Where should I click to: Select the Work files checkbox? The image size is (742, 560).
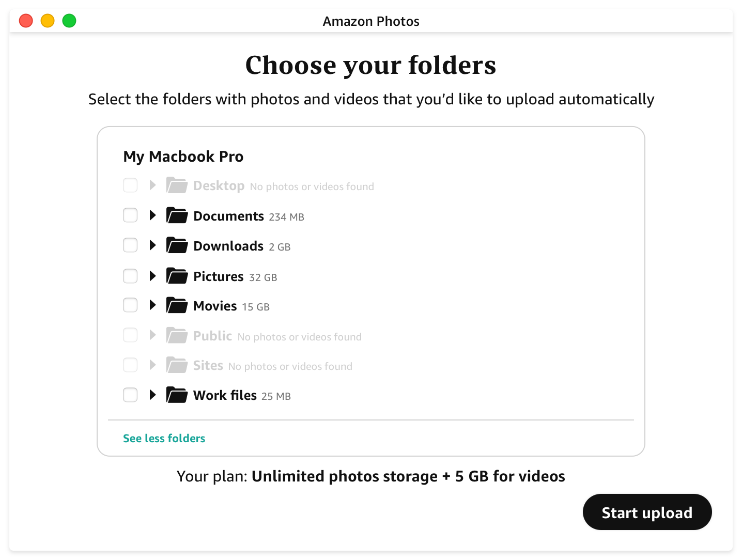(130, 395)
